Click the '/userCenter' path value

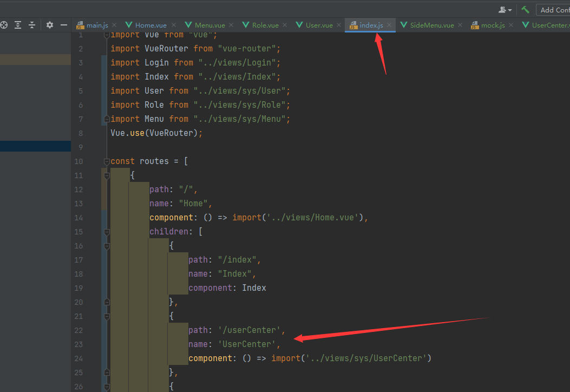pyautogui.click(x=249, y=330)
